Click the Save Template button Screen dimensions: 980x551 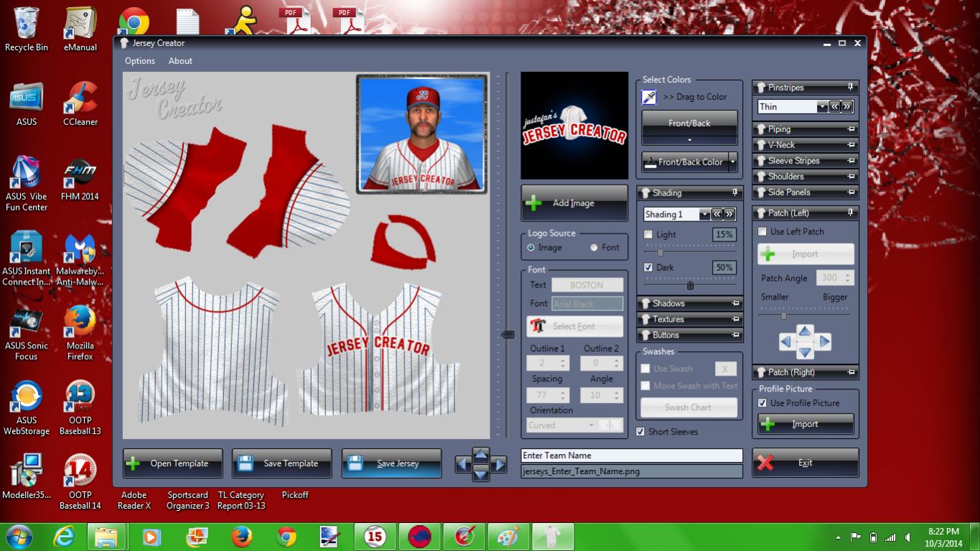point(281,463)
